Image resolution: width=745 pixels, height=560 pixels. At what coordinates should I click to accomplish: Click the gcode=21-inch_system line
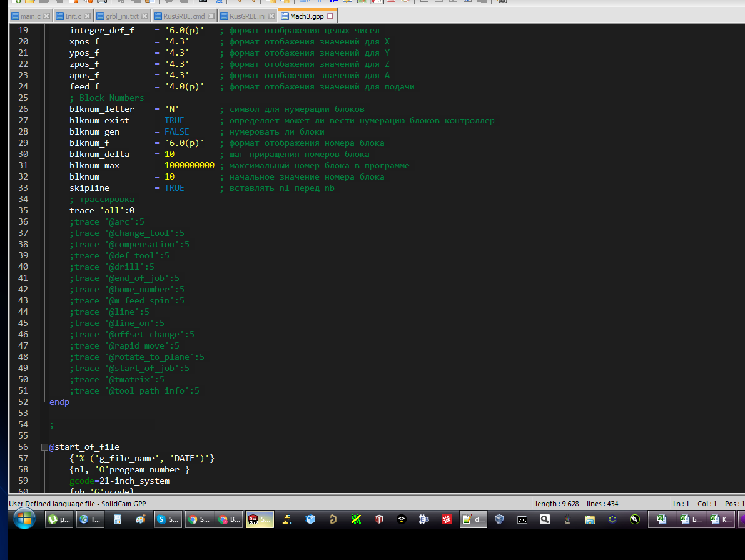(x=119, y=481)
